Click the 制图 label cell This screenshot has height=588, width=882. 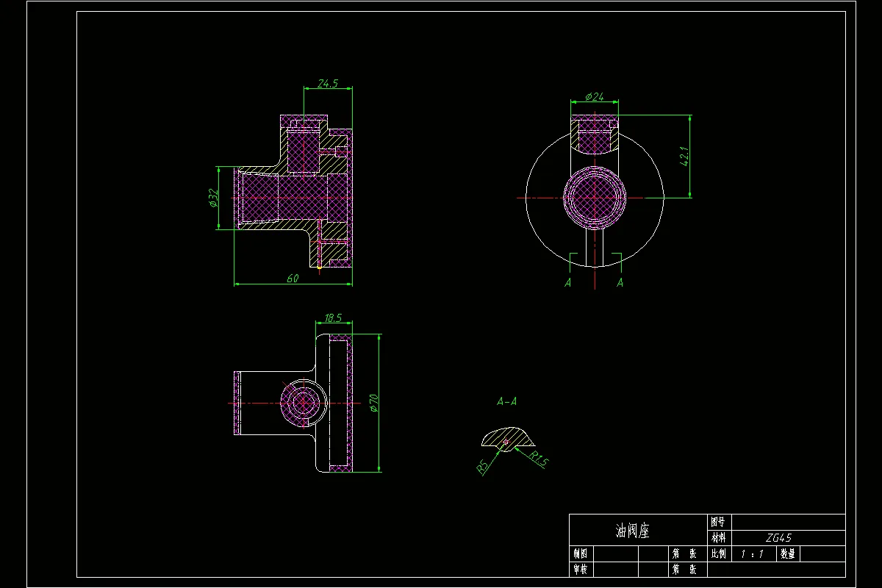581,553
